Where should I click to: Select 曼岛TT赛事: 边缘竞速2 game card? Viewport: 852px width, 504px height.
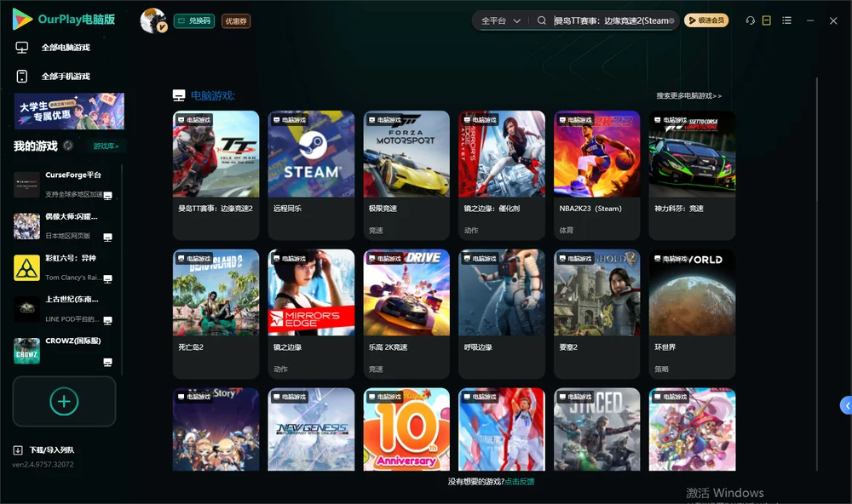coord(216,175)
